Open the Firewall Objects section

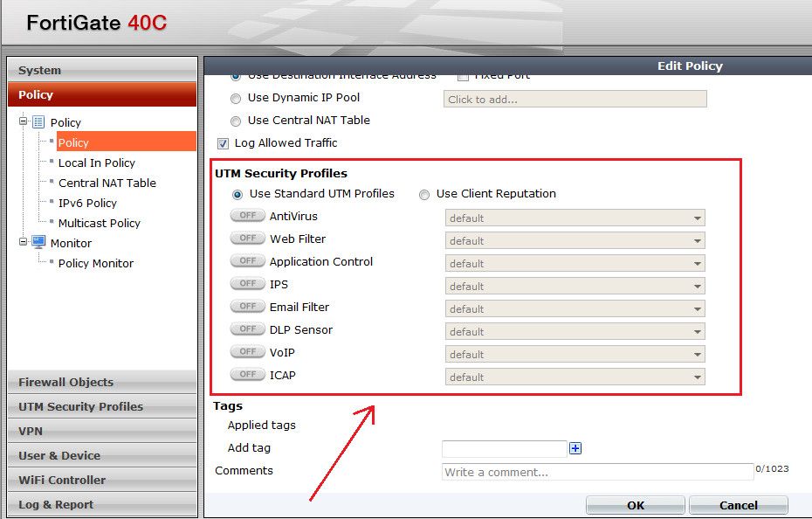(x=102, y=382)
